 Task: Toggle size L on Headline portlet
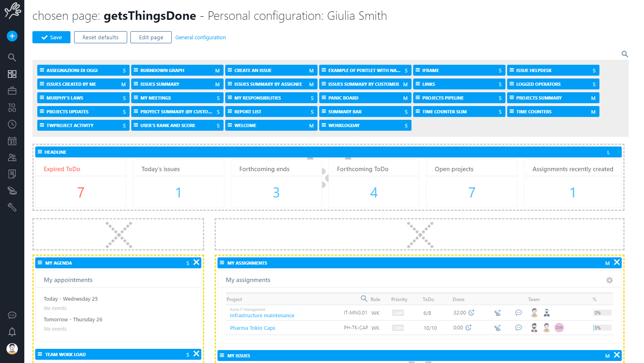pyautogui.click(x=608, y=152)
